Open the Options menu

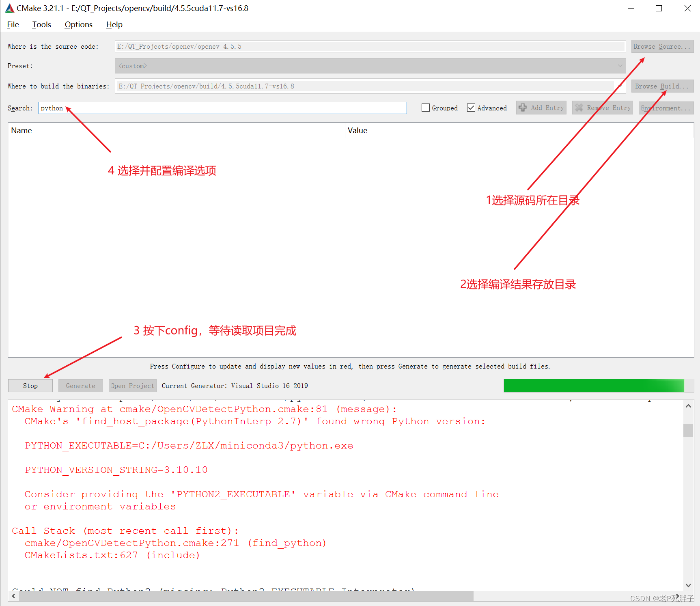78,24
